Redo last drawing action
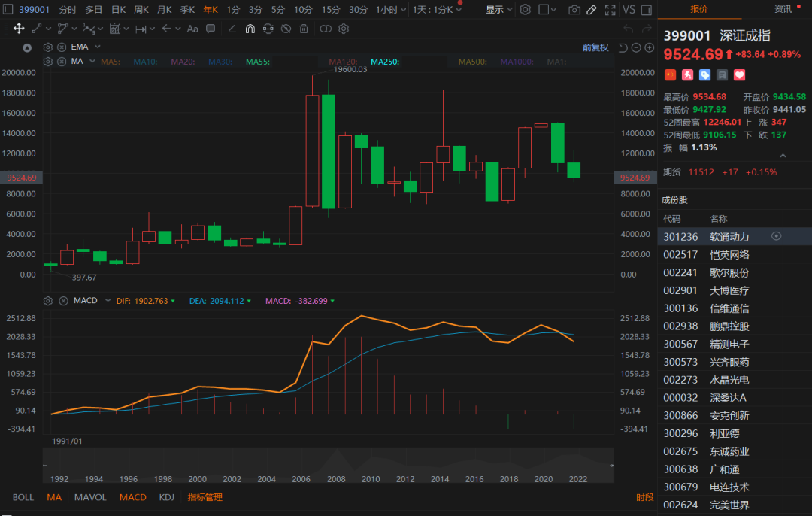Screen dimensions: 812x516 (x=647, y=29)
